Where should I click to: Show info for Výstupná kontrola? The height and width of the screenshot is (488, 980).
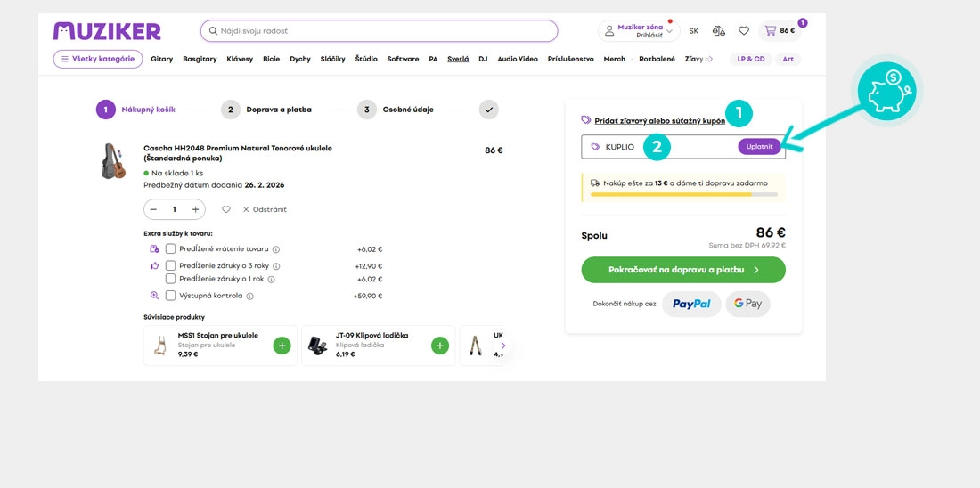250,297
